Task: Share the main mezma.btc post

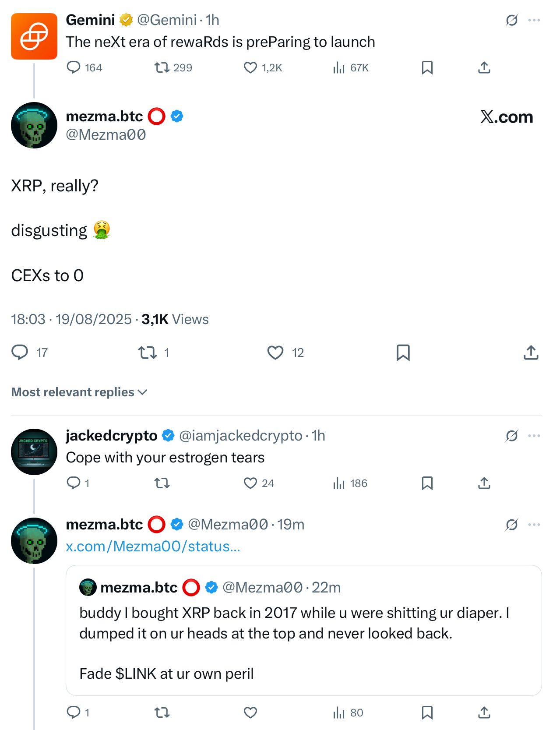Action: pyautogui.click(x=531, y=353)
